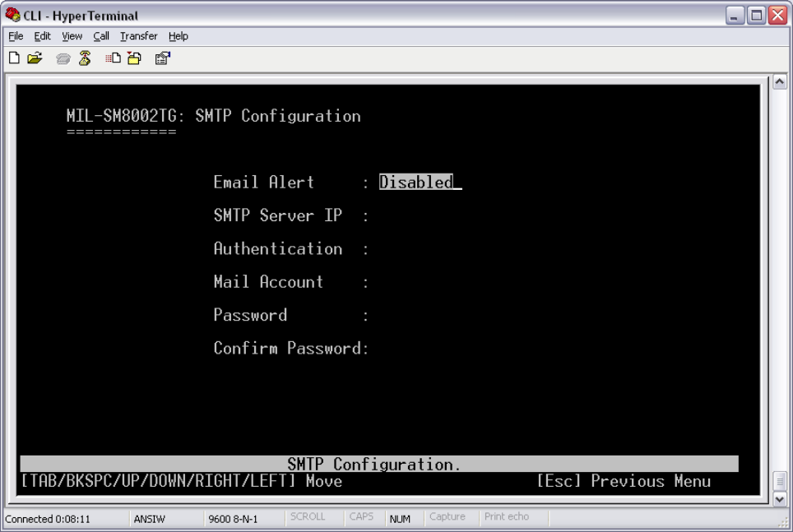Screen dimensions: 793x532
Task: Click the New connection toolbar icon
Action: pyautogui.click(x=15, y=58)
